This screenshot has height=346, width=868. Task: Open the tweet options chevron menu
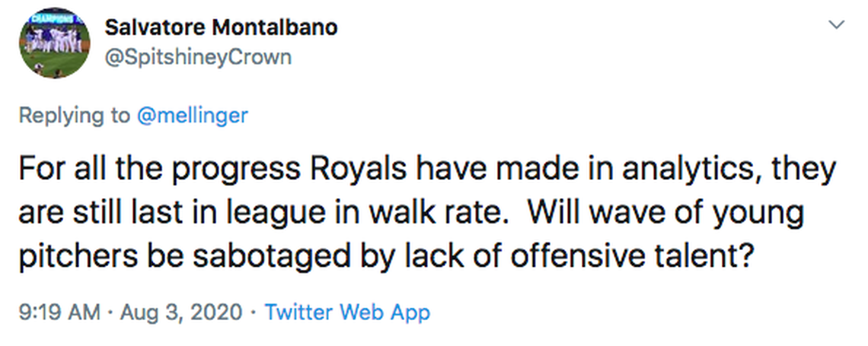pos(837,25)
